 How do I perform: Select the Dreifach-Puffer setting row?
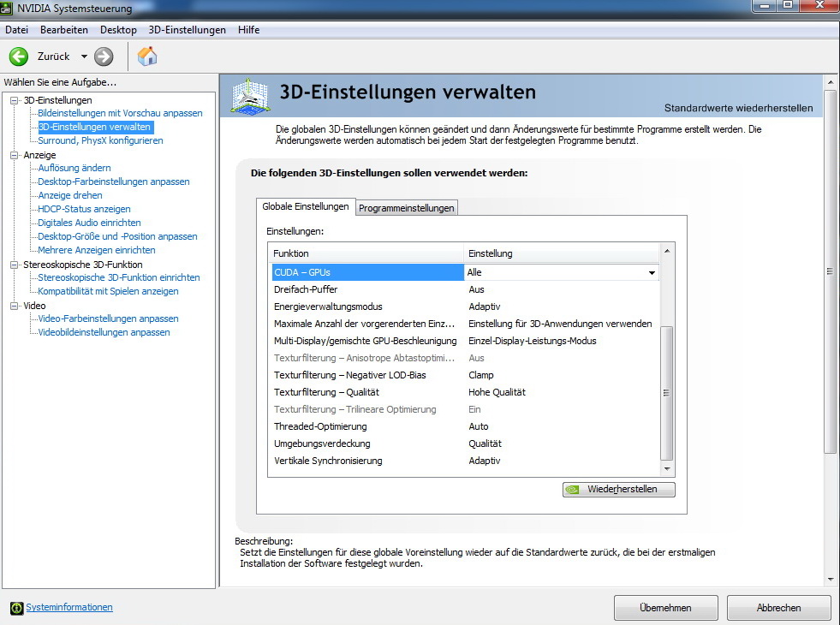pos(465,289)
